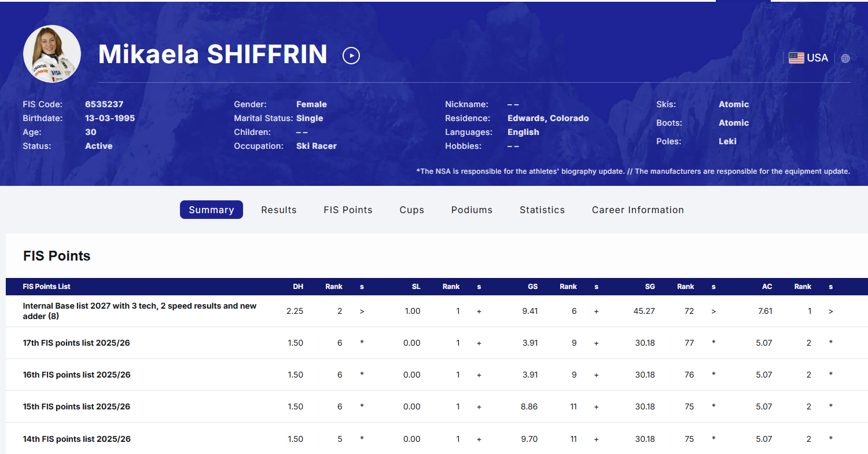Image resolution: width=868 pixels, height=454 pixels.
Task: View the Podiums tab
Action: (x=472, y=210)
